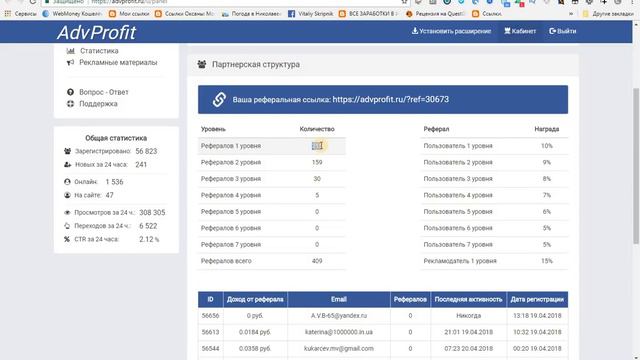Click the value 30 for Рефералов 3 уровня
Image resolution: width=640 pixels, height=360 pixels.
pos(317,179)
